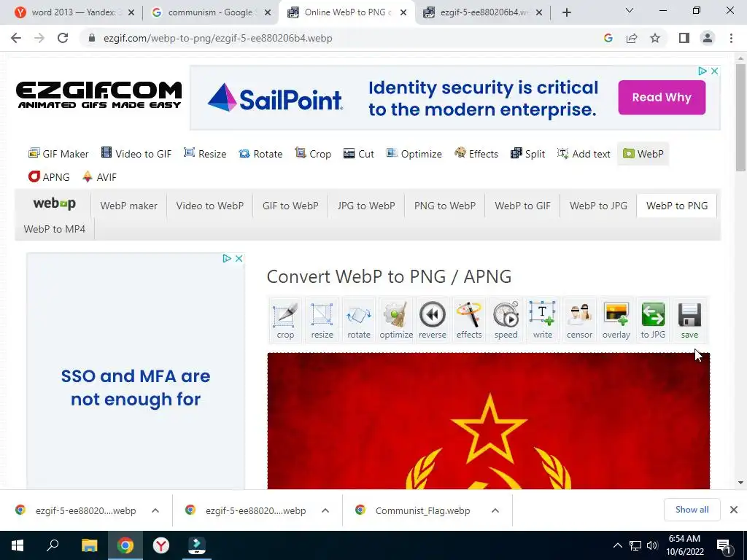Open the Add text menu item
The image size is (747, 560).
[584, 154]
